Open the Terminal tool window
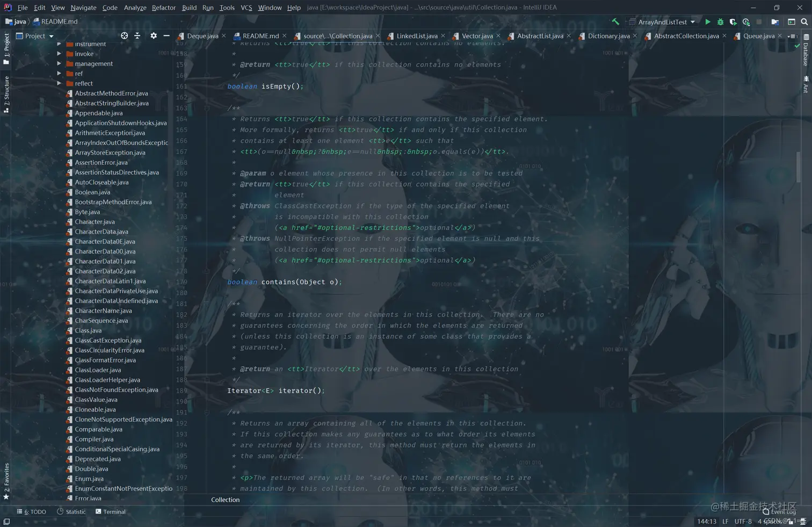The image size is (812, 527). pos(110,511)
